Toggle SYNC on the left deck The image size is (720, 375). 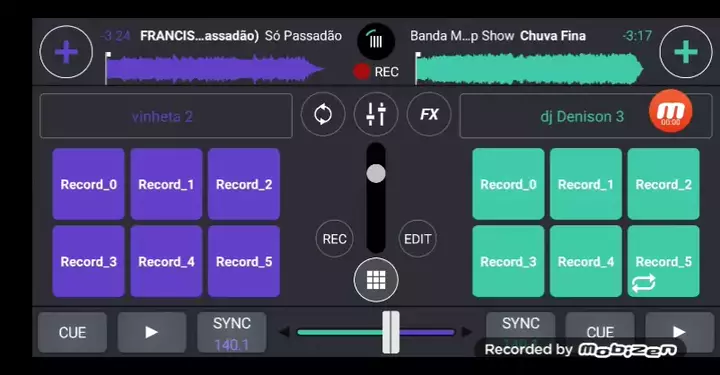coord(232,333)
